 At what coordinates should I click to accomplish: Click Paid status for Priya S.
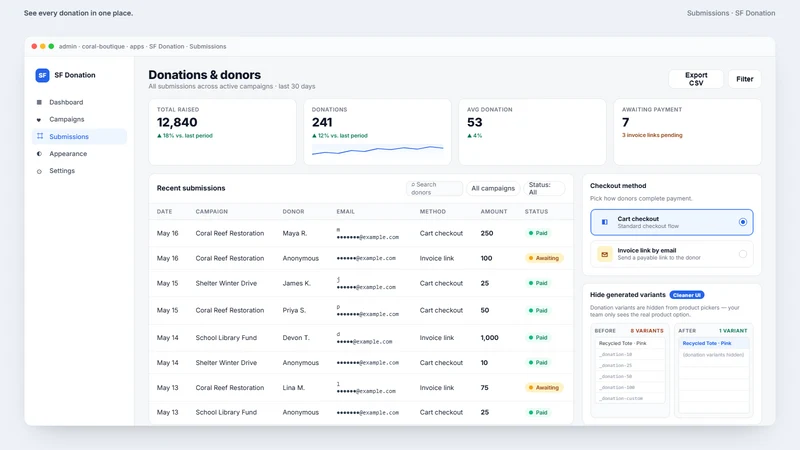pos(538,310)
